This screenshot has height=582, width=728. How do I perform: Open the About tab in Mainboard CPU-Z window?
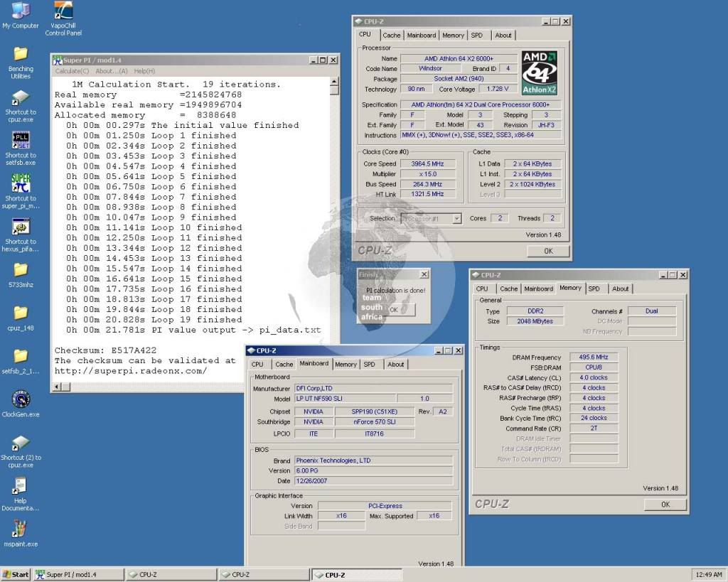[x=396, y=365]
